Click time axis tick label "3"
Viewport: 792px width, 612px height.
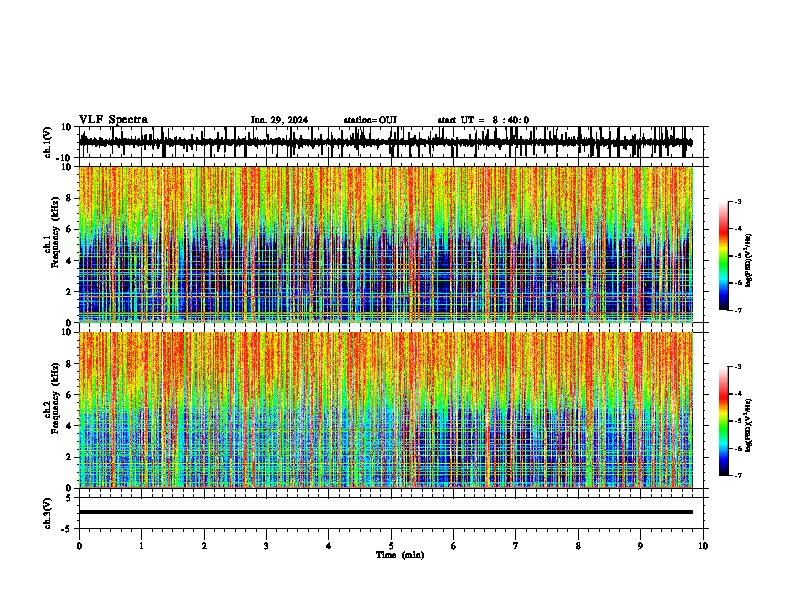coord(266,546)
